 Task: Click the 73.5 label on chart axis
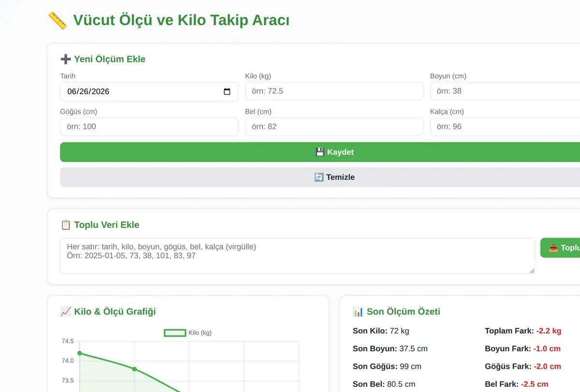click(x=68, y=381)
